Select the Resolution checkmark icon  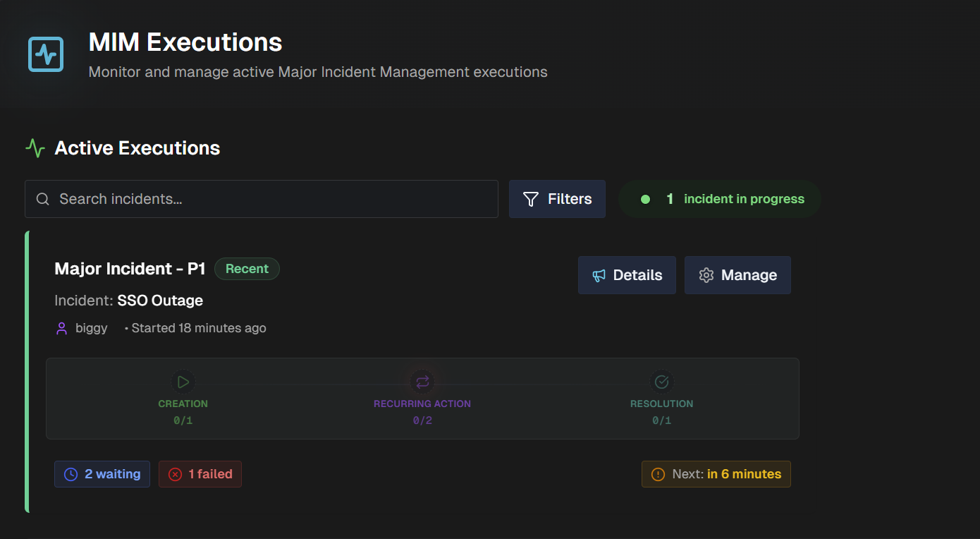pyautogui.click(x=661, y=382)
